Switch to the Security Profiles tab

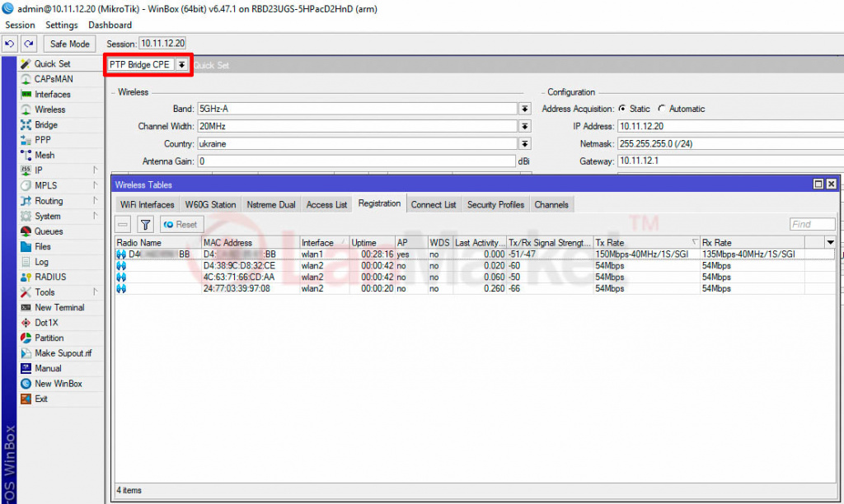coord(495,204)
